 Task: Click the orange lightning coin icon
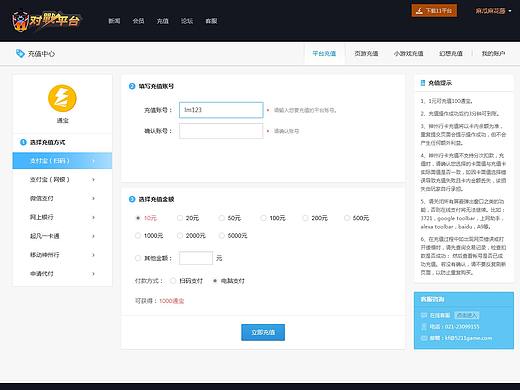pyautogui.click(x=62, y=98)
